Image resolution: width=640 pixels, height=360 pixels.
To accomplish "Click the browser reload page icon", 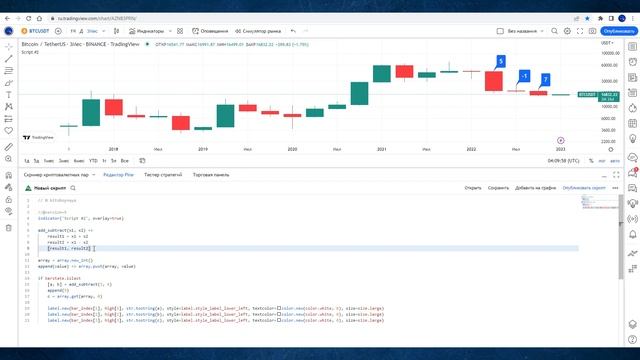I will tap(29, 18).
